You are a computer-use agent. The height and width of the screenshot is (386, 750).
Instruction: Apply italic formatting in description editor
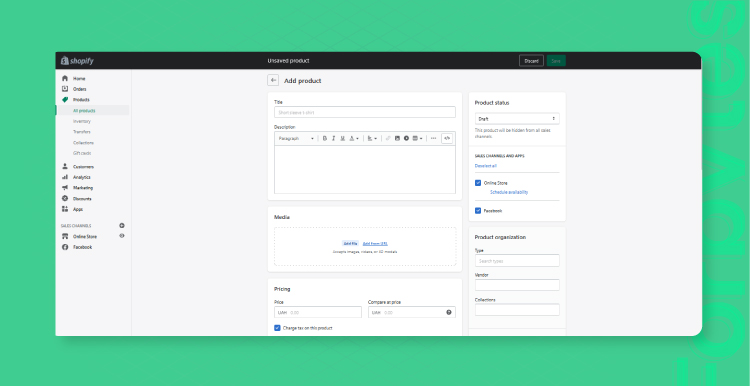(334, 138)
